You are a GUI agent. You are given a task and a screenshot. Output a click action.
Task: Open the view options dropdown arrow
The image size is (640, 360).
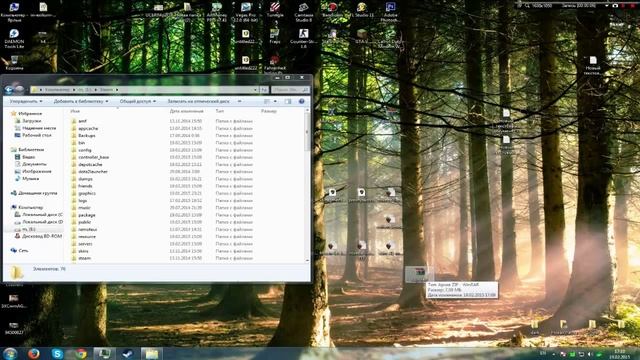click(x=275, y=101)
